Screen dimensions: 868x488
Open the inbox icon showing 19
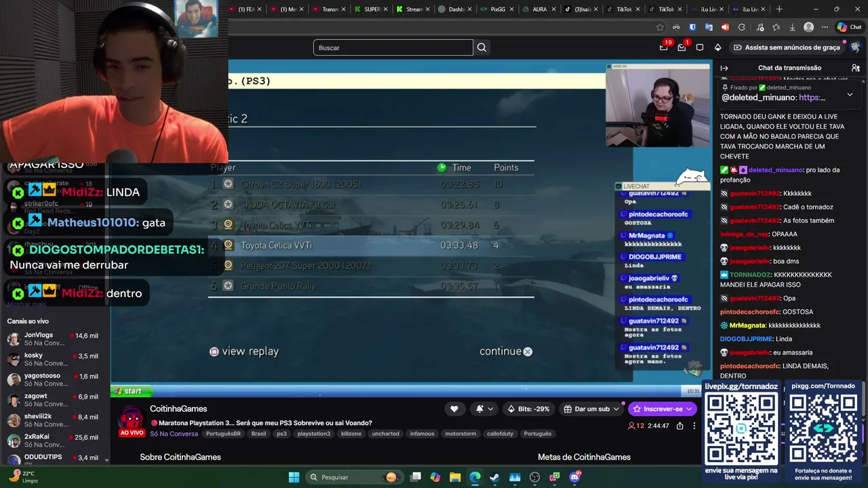[664, 47]
